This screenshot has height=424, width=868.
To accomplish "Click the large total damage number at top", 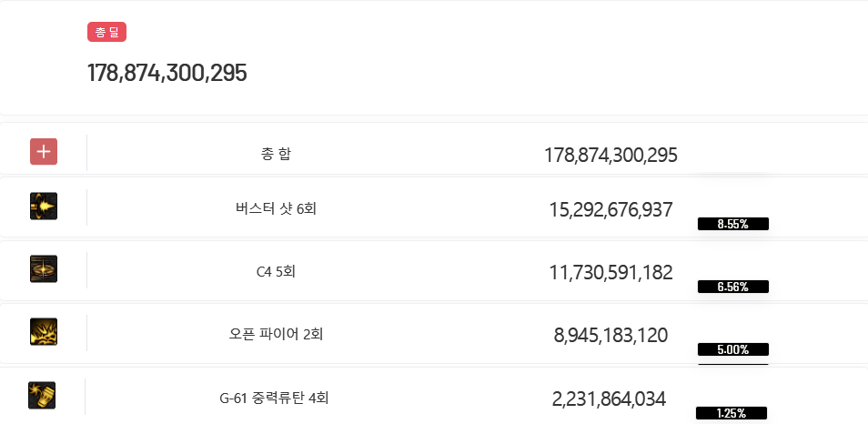I will click(x=167, y=73).
